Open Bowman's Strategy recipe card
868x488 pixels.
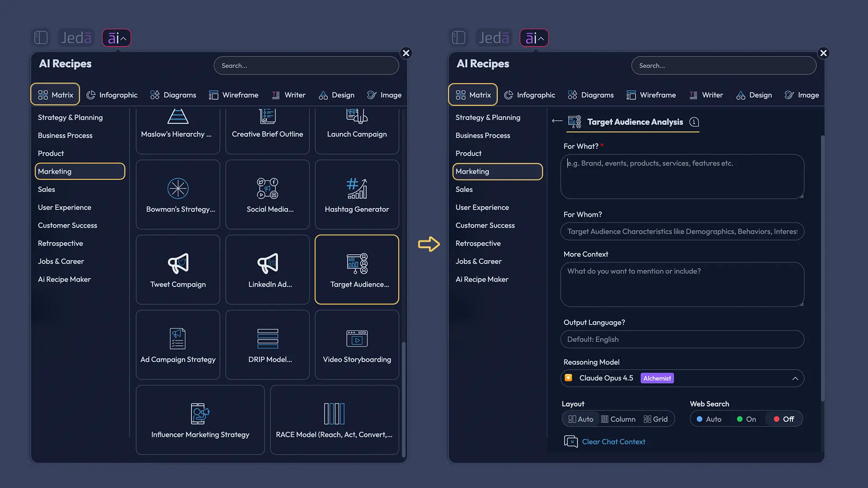178,194
